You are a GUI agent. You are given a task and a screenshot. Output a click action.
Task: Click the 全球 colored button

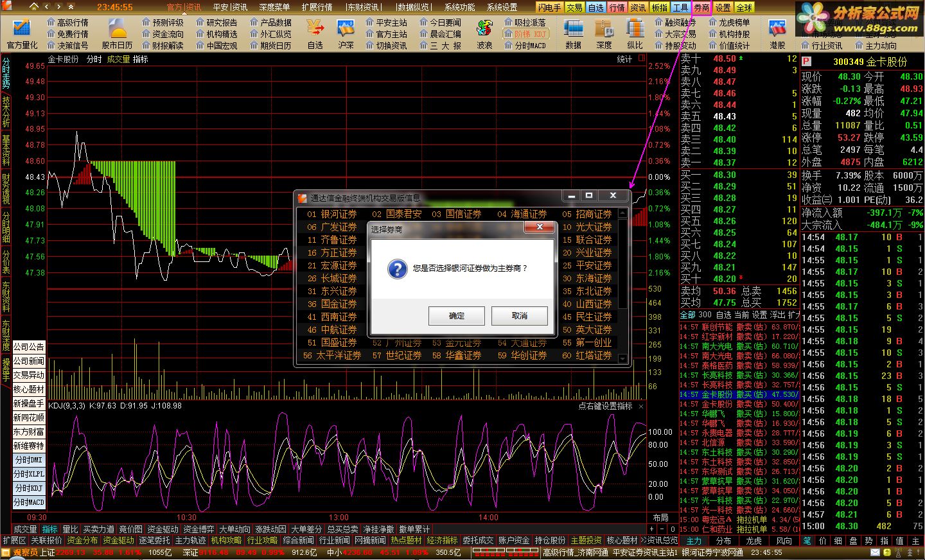click(x=744, y=8)
